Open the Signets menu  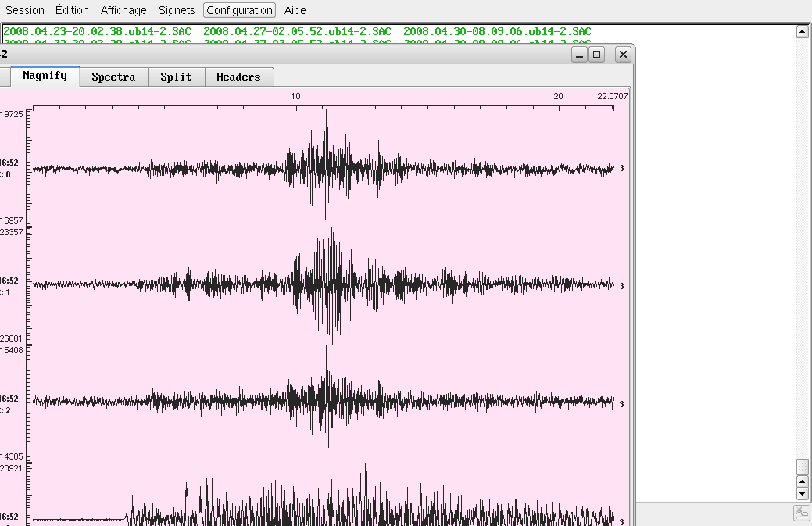point(177,10)
